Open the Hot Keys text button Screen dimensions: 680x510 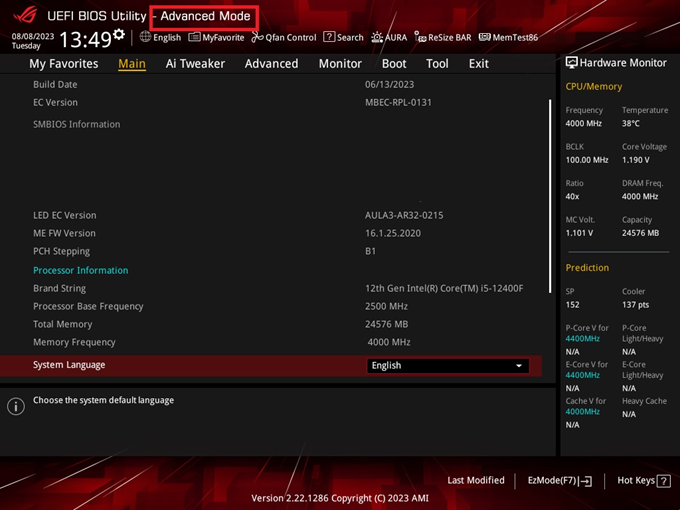point(636,481)
